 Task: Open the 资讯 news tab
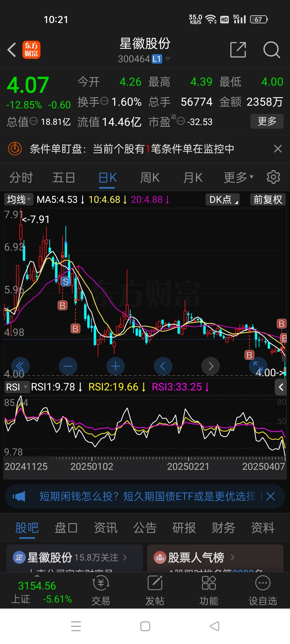point(106,528)
